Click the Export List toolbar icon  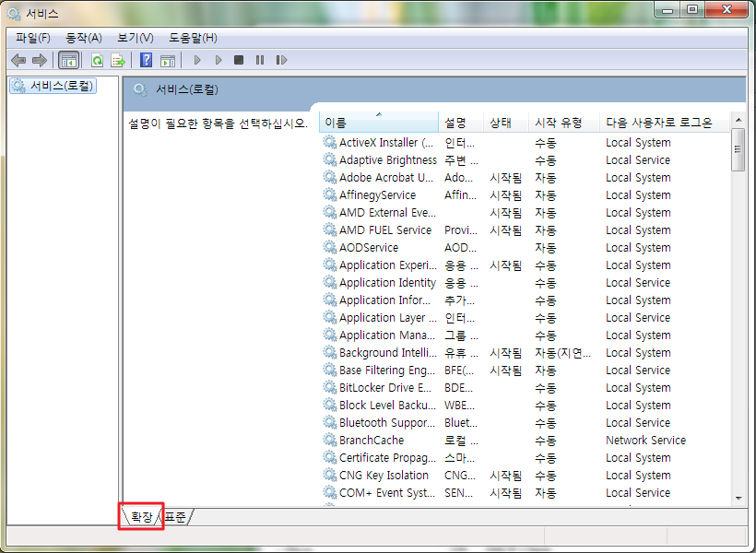[x=118, y=60]
